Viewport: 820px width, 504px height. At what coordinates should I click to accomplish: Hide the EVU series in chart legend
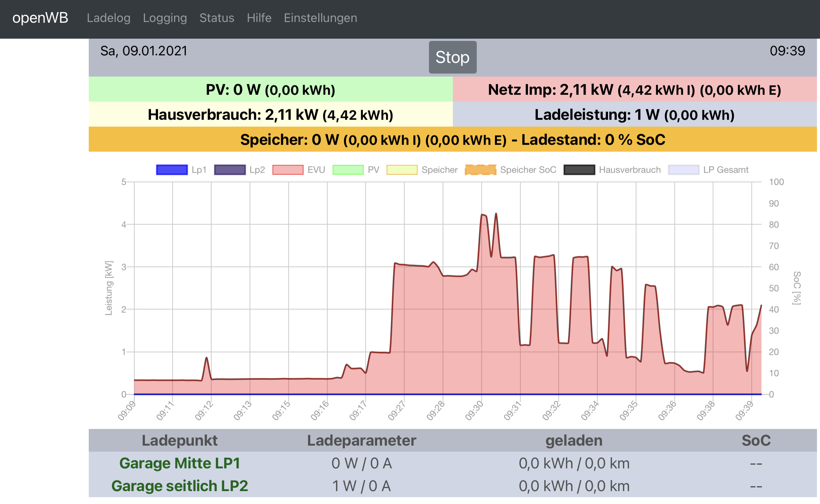[288, 170]
